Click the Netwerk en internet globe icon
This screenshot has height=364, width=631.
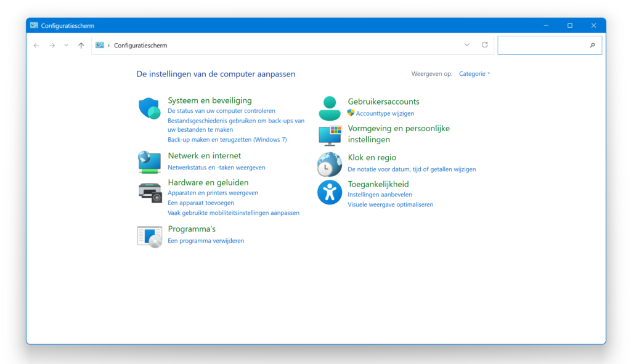[x=149, y=162]
